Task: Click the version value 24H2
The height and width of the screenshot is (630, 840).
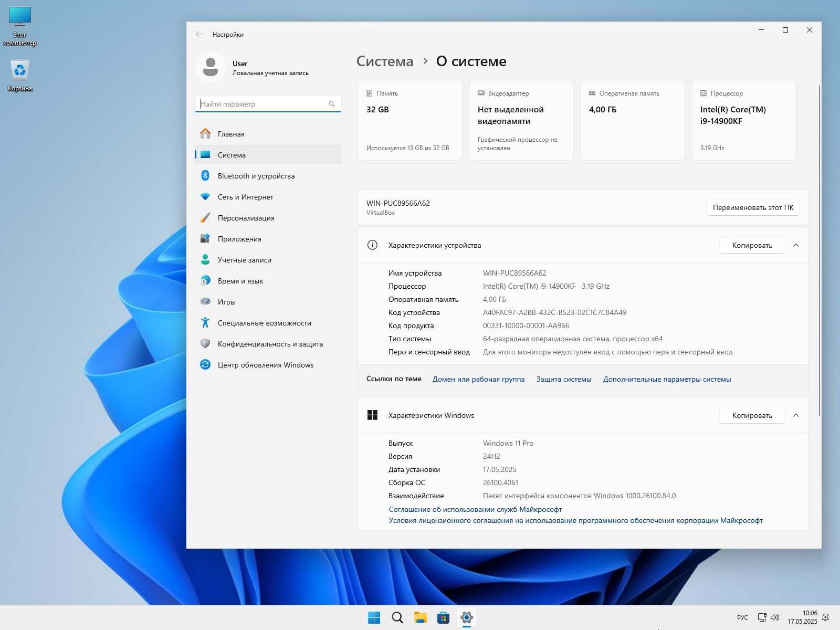Action: (x=491, y=456)
